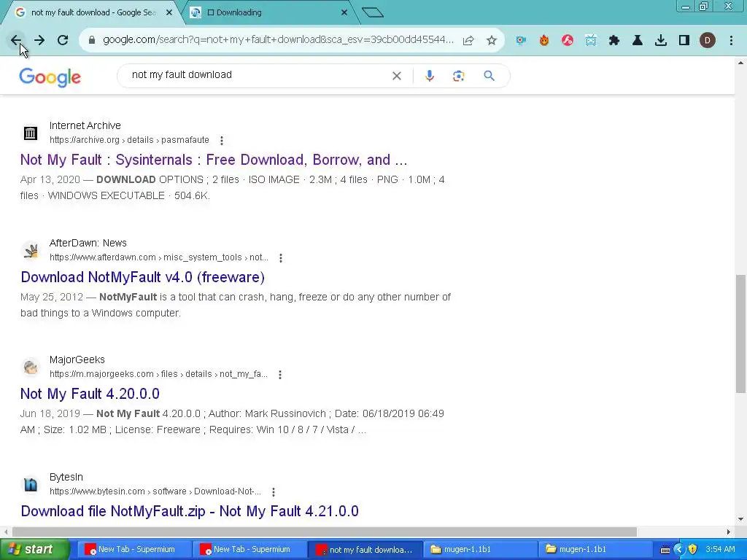The image size is (747, 560).
Task: Open the first mugen-1.1b1 taskbar folder
Action: (x=480, y=550)
